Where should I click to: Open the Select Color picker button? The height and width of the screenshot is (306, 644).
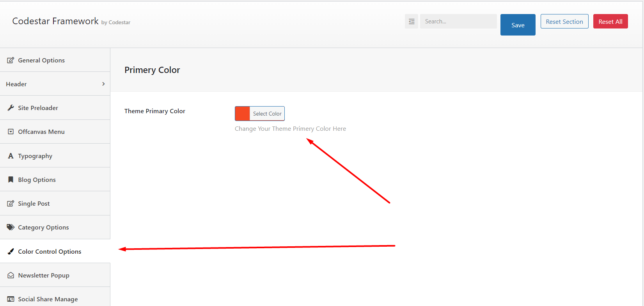[x=267, y=114]
